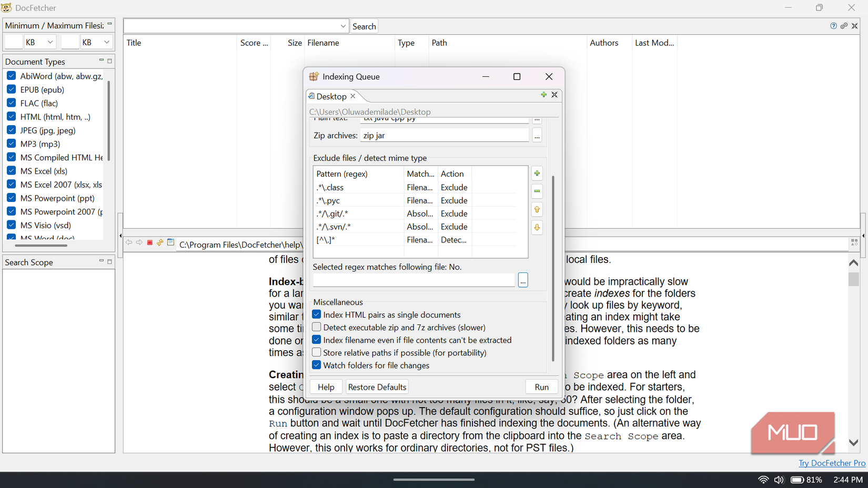
Task: Minimize the Search Scope panel
Action: (x=101, y=261)
